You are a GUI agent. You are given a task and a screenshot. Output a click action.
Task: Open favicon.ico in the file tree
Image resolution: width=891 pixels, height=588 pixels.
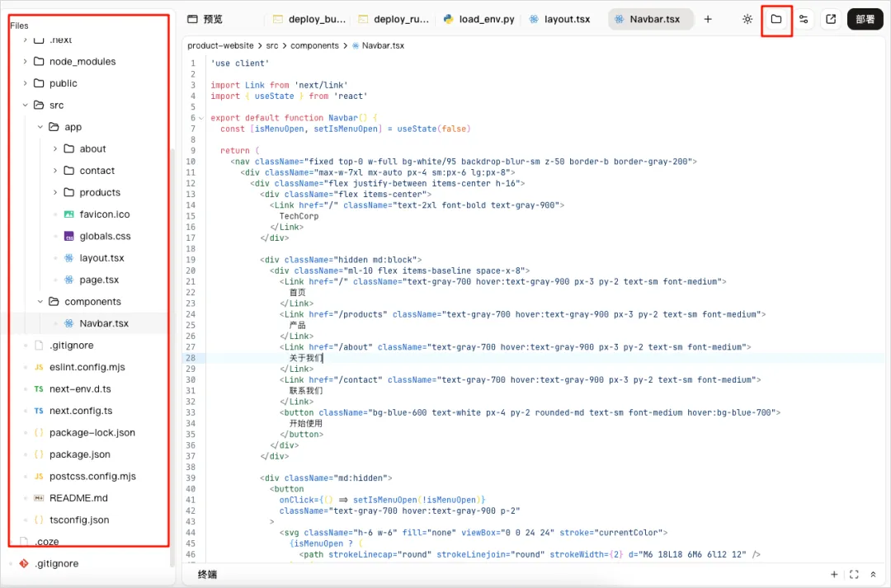[x=105, y=214]
